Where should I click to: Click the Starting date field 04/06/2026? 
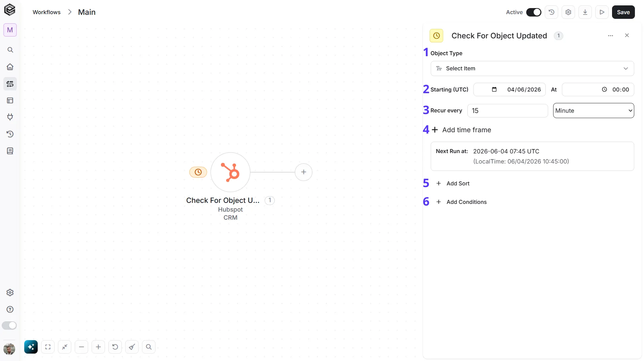coord(509,89)
